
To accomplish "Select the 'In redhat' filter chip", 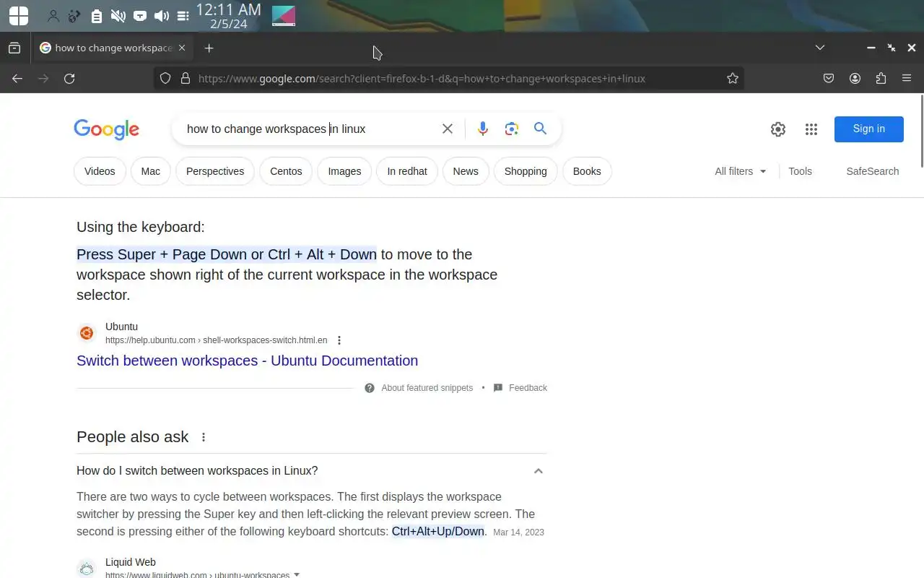I will 407,171.
